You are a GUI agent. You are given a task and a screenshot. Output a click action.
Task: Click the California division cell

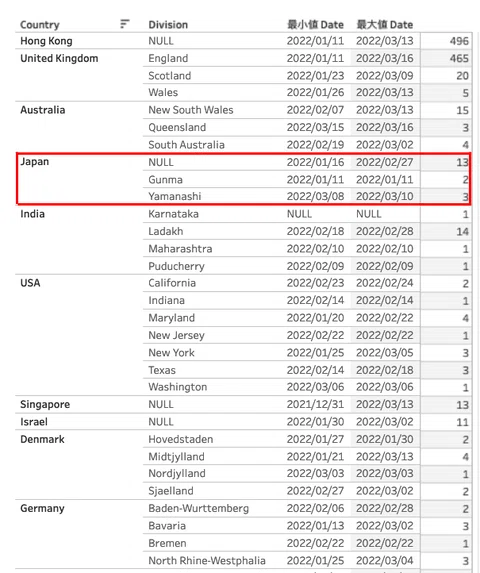[x=172, y=283]
